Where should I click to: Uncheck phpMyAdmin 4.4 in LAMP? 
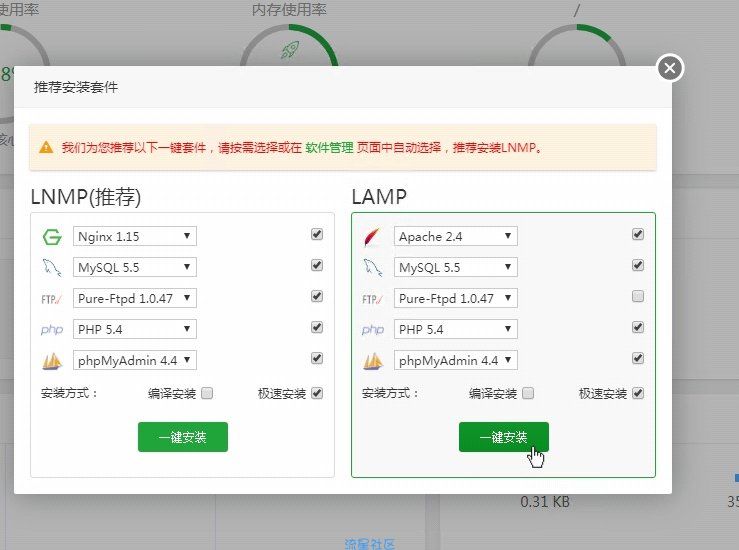point(638,358)
